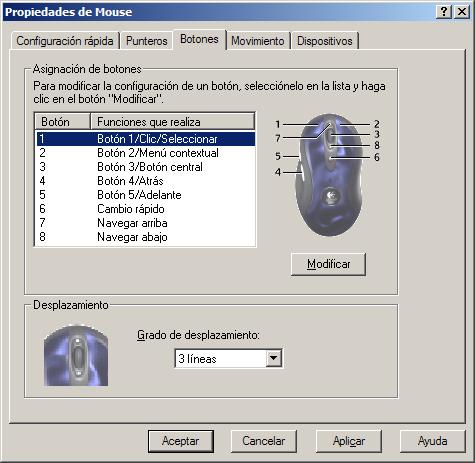Open the Grado de desplazamiento dropdown arrow
The image size is (475, 463).
click(273, 359)
